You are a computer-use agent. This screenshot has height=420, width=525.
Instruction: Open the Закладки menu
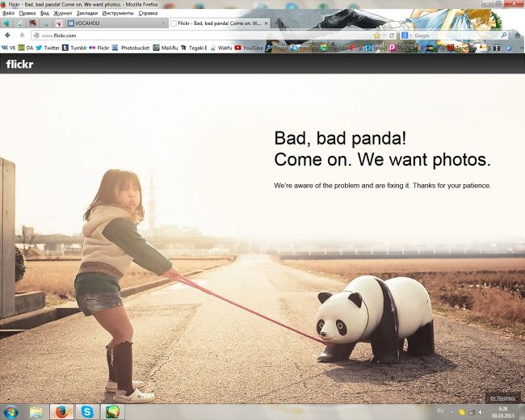tap(87, 13)
